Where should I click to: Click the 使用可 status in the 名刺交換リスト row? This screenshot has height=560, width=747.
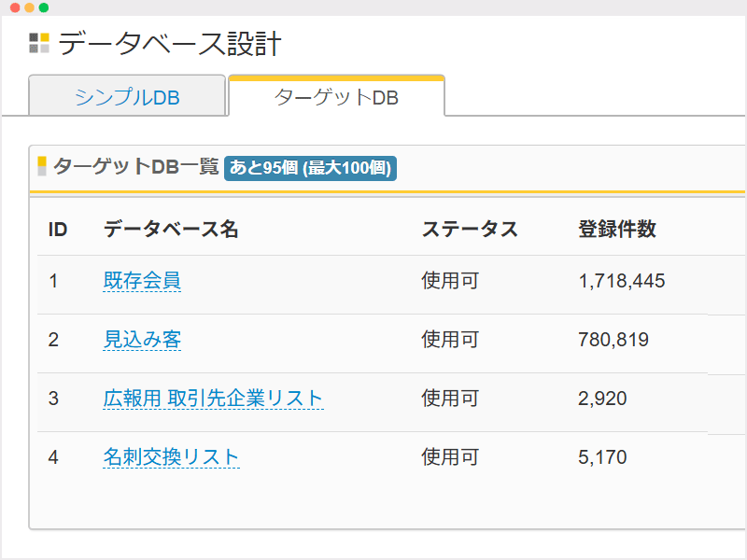(450, 457)
